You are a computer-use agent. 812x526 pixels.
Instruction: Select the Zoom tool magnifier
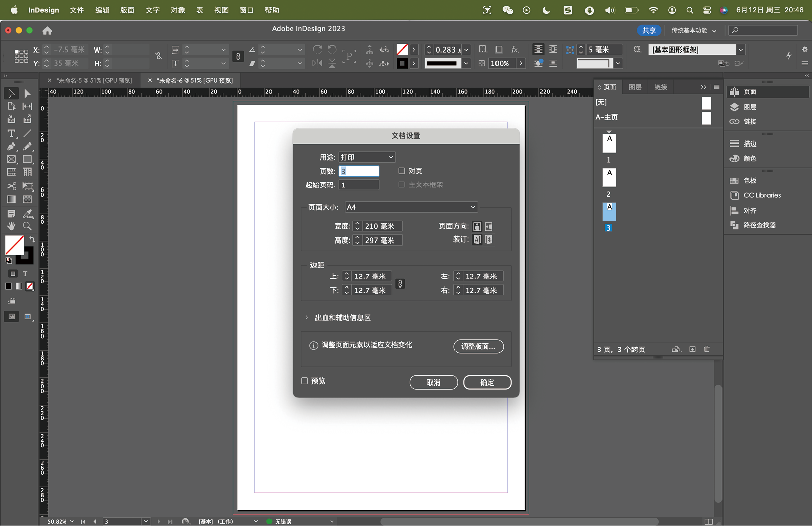[27, 226]
